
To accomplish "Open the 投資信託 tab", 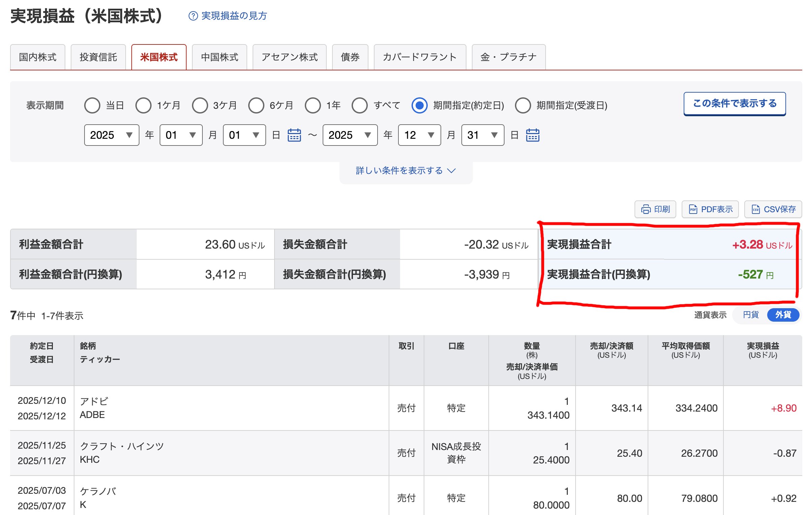I will point(98,57).
